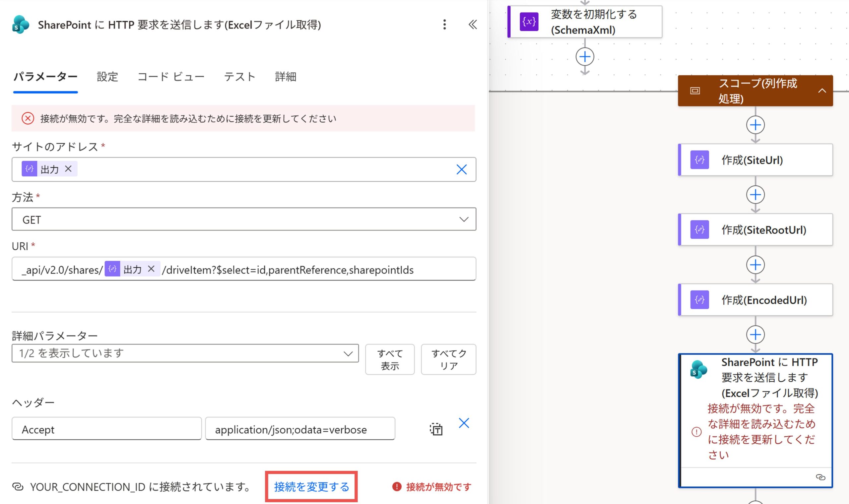This screenshot has width=849, height=504.
Task: Click the warning icon on SharePoint canvas card
Action: [x=696, y=432]
